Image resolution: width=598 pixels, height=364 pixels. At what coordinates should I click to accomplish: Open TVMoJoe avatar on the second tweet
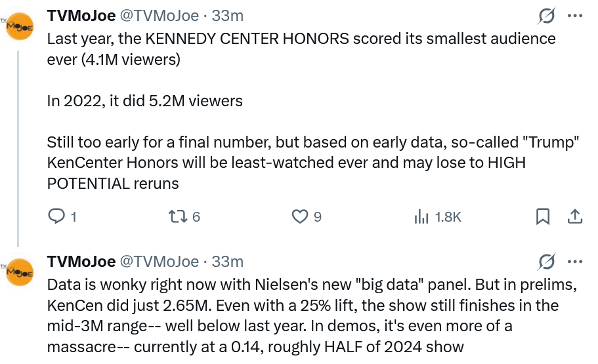20,272
